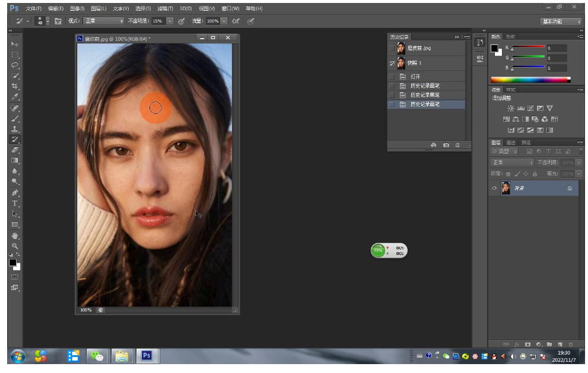Viewport: 588px width, 373px height.
Task: Select the highlighted 历史记录画笔 history state
Action: [426, 104]
